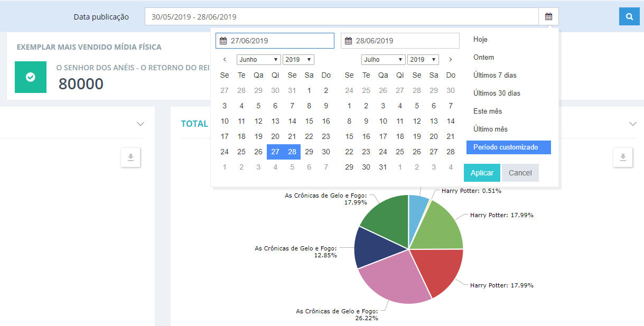Click the download icon in the left panel
Image resolution: width=644 pixels, height=326 pixels.
[130, 157]
